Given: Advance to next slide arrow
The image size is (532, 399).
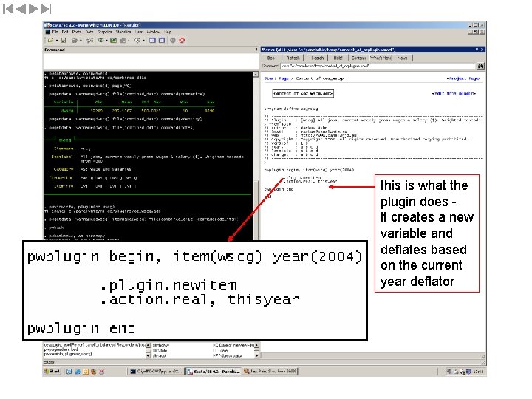Looking at the screenshot, I should [33, 9].
